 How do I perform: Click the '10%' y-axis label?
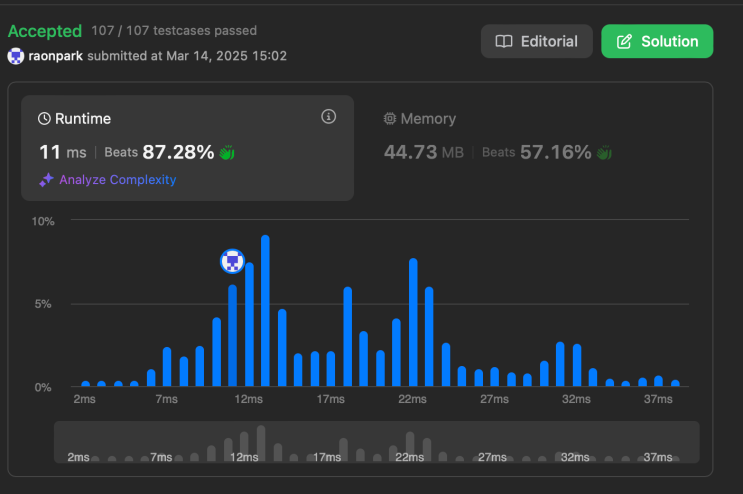click(43, 221)
